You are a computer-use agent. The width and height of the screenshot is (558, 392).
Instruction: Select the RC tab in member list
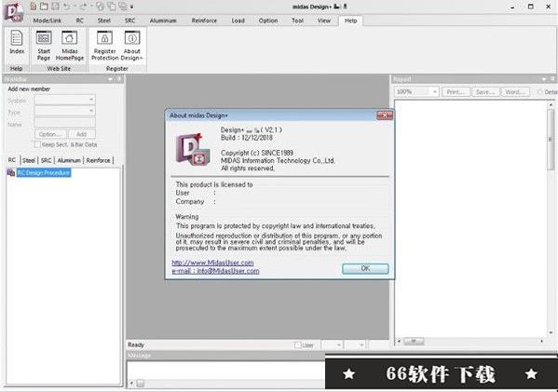click(12, 160)
